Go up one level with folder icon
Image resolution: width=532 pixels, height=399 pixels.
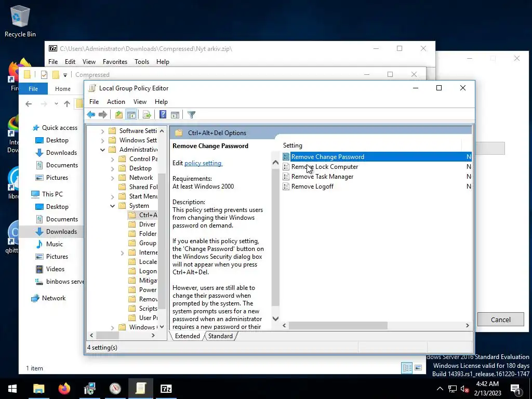tap(119, 115)
